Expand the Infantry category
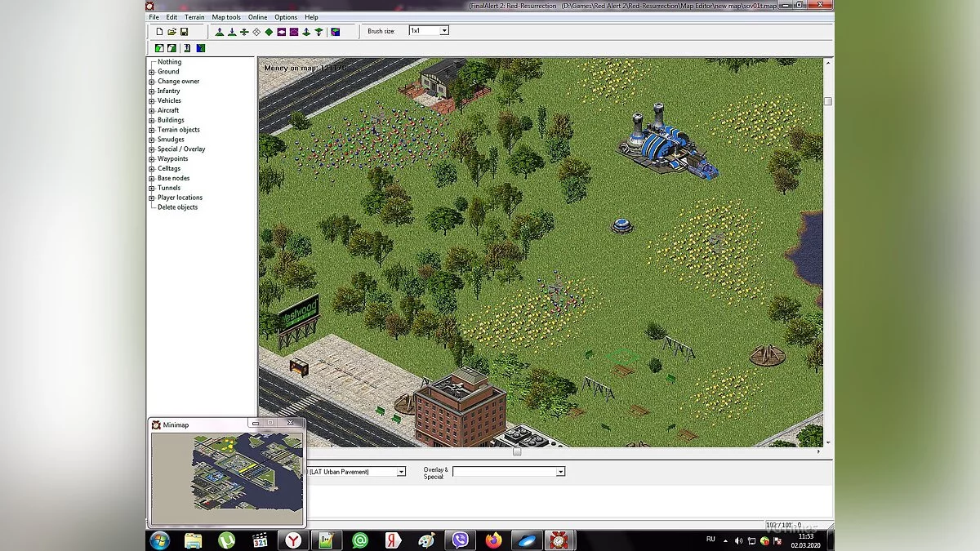The image size is (980, 551). coord(152,91)
